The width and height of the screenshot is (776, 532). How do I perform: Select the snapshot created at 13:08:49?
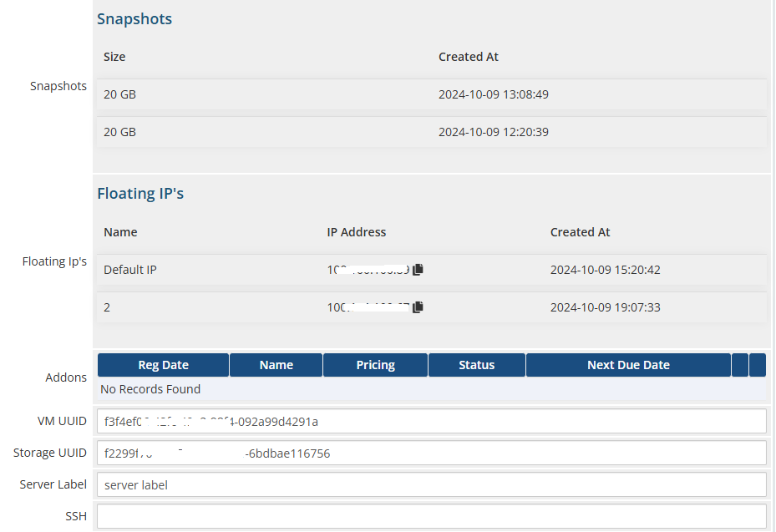493,94
